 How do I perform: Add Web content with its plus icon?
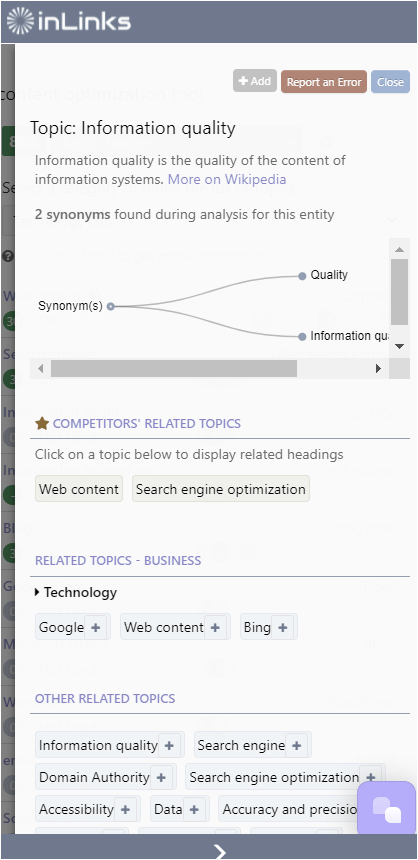click(215, 627)
